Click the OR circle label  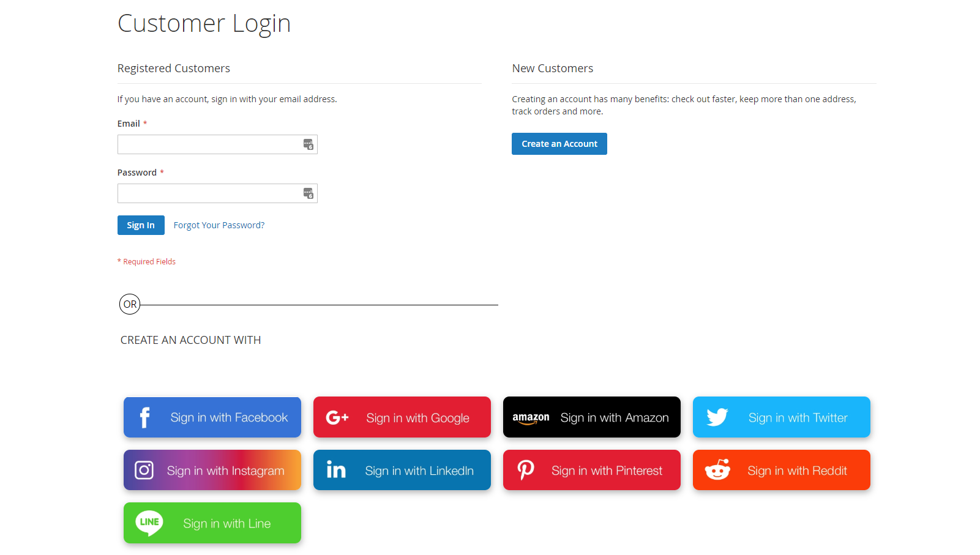point(130,304)
